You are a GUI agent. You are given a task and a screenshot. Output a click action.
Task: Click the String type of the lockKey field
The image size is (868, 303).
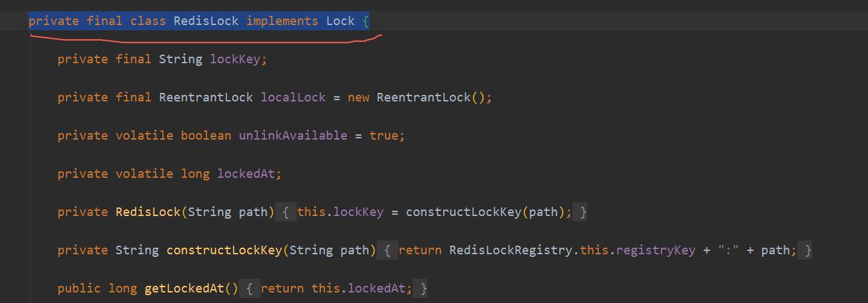181,59
